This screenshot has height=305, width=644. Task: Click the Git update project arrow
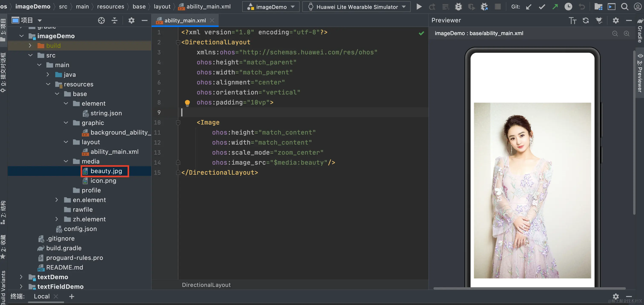coord(529,7)
